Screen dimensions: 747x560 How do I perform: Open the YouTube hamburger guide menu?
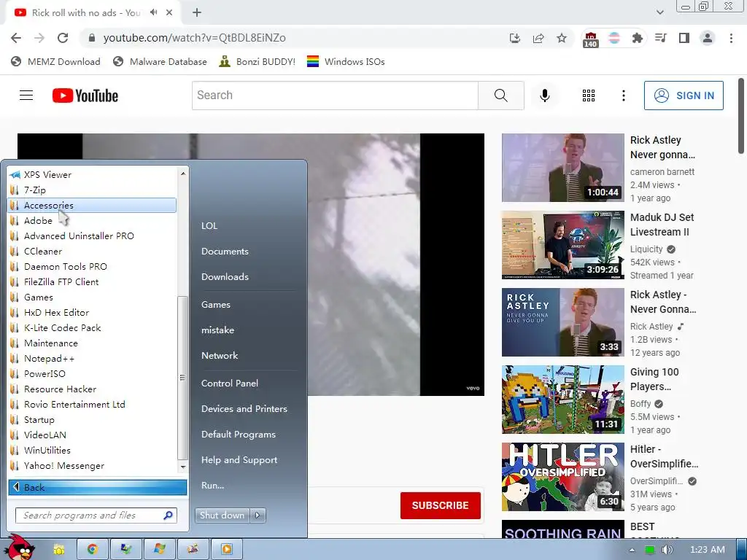pyautogui.click(x=26, y=96)
